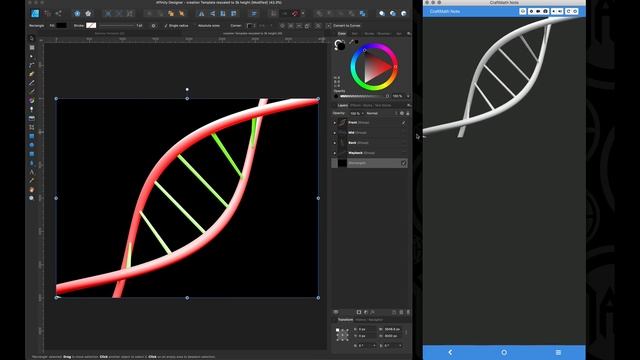Screen dimensions: 640x360
Task: Click the Flip Horizontal toolbar icon
Action: click(x=202, y=13)
